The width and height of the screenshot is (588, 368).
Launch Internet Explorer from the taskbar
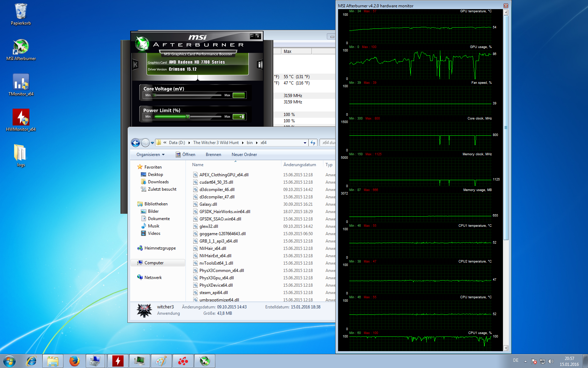coord(31,361)
